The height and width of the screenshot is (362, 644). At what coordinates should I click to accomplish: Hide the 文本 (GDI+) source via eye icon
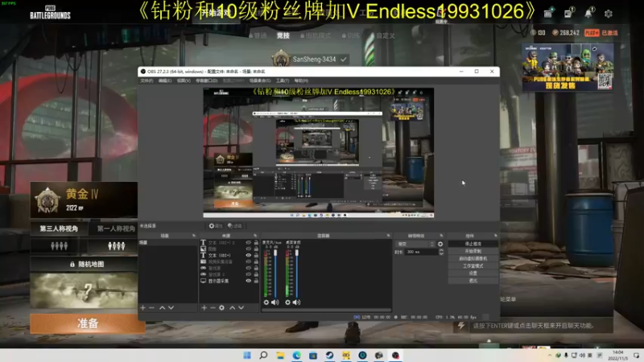click(249, 255)
